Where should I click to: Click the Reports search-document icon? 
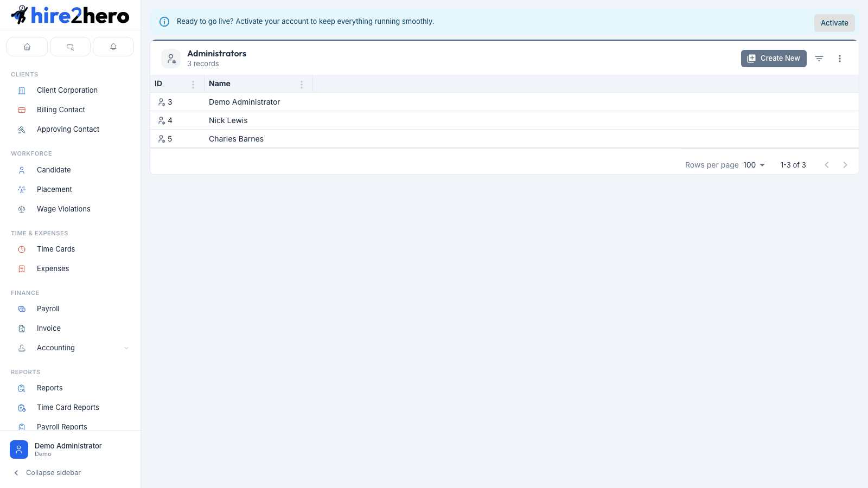[x=22, y=388]
